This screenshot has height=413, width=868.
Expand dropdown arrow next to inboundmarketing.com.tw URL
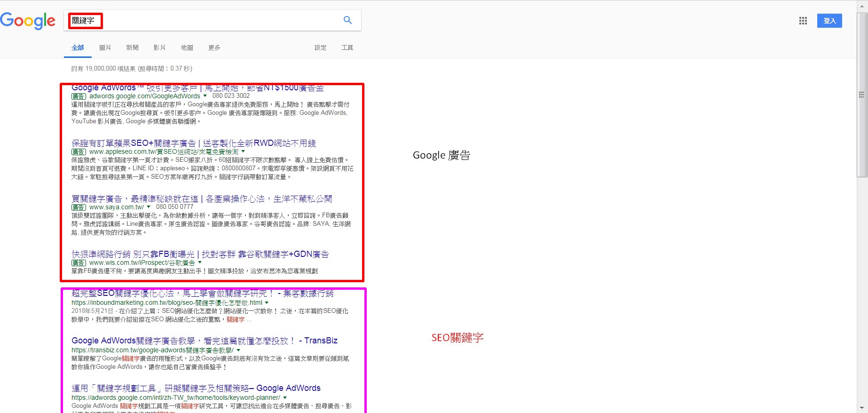click(267, 303)
